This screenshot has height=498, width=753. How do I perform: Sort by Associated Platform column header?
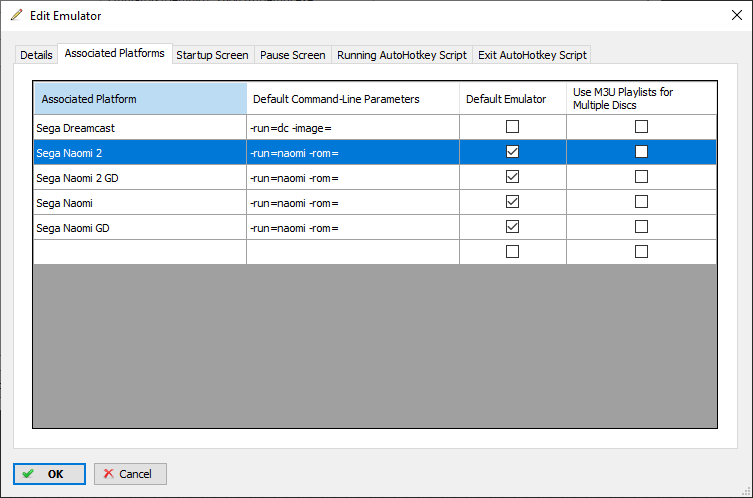[140, 99]
